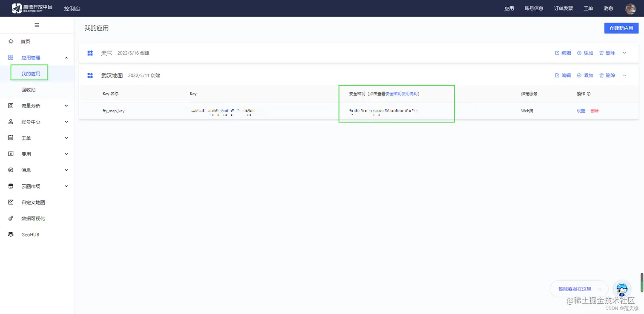This screenshot has height=314, width=644.
Task: Open 工单 in top navigation
Action: tap(588, 9)
